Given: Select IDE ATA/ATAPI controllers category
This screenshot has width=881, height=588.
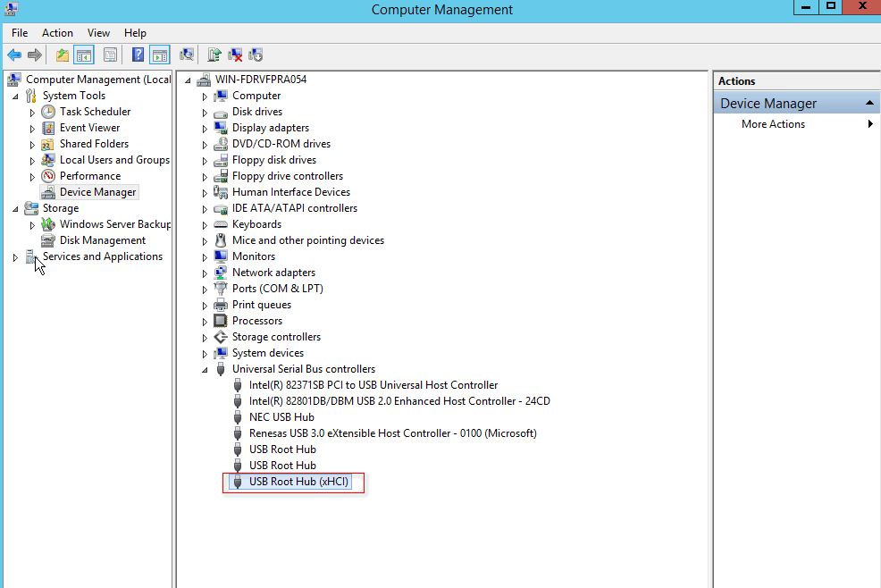Looking at the screenshot, I should click(x=295, y=208).
